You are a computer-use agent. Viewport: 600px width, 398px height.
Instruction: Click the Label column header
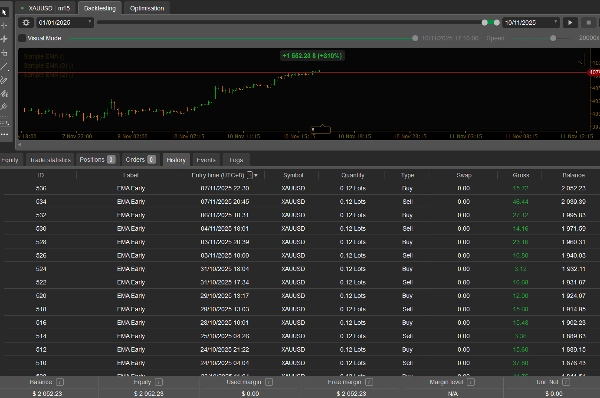point(131,175)
